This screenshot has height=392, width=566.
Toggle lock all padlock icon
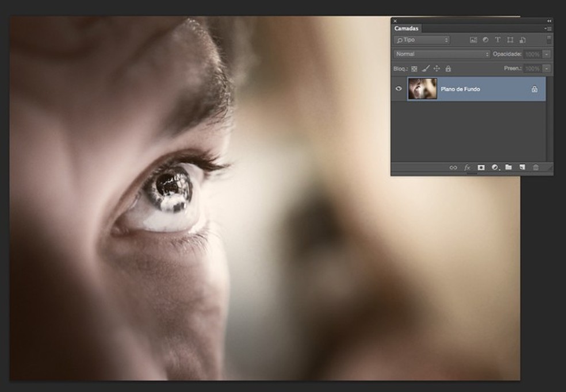point(448,68)
